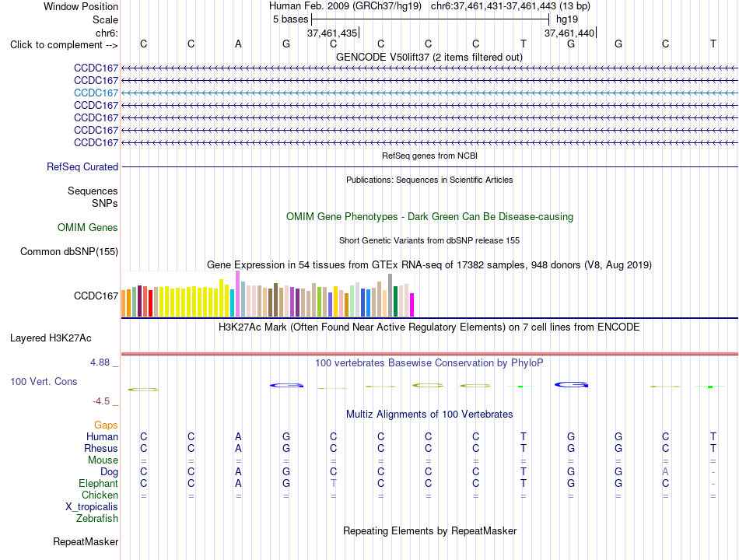Viewport: 739px width, 560px height.
Task: Click the RefSeq Curated intron line
Action: [x=429, y=167]
